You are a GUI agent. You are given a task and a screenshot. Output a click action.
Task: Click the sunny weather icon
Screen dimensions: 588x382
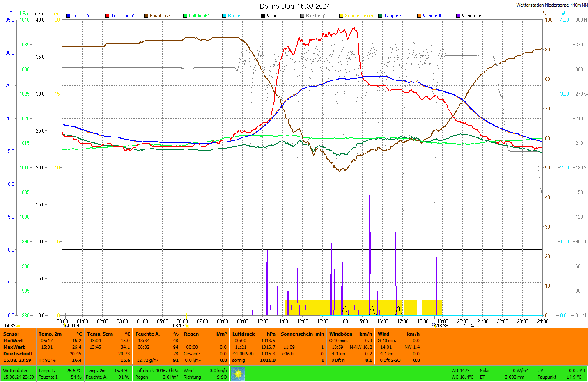coord(238,374)
